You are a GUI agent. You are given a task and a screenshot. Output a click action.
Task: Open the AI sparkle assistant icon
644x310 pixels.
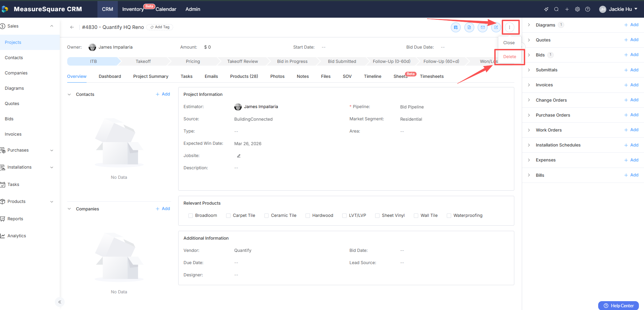click(546, 9)
